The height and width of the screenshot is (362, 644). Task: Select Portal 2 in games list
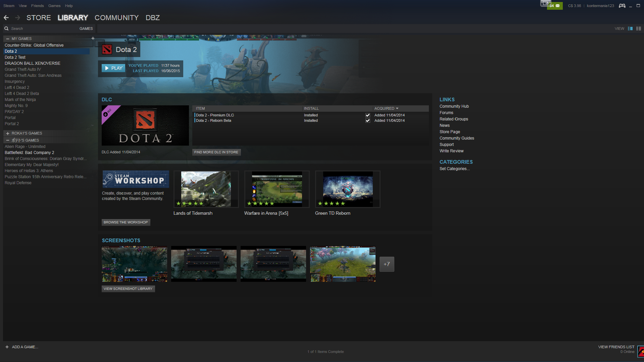(x=12, y=124)
